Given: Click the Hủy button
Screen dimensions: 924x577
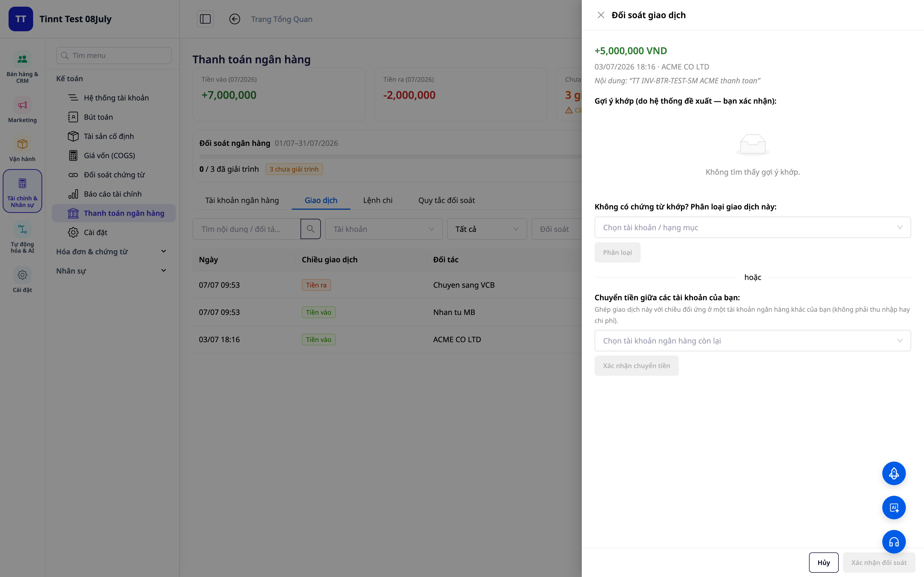Looking at the screenshot, I should [x=823, y=563].
